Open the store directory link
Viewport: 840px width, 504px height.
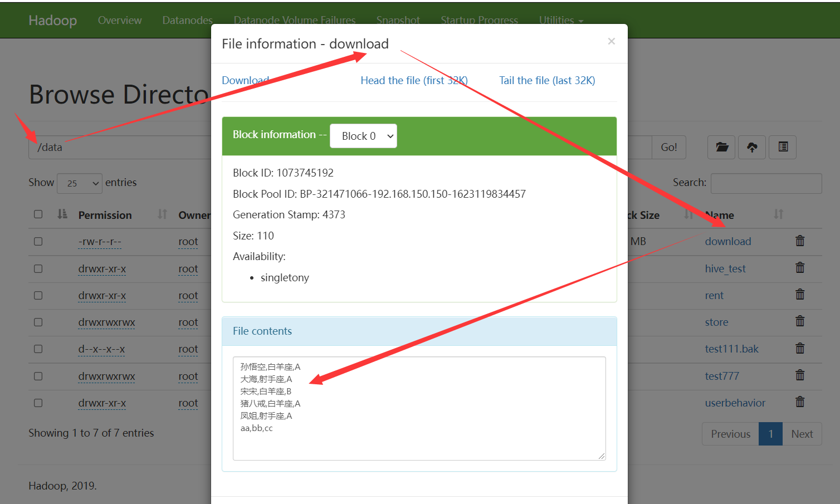(x=716, y=322)
